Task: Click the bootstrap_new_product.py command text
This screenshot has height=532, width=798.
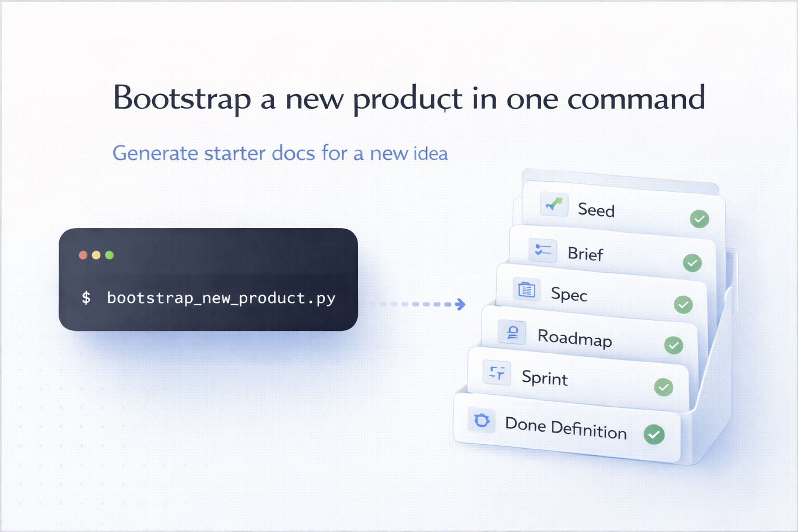Action: coord(221,298)
